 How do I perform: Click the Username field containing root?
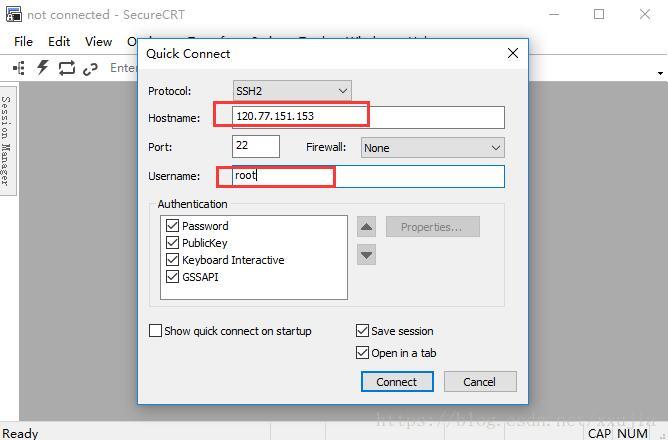tap(369, 176)
